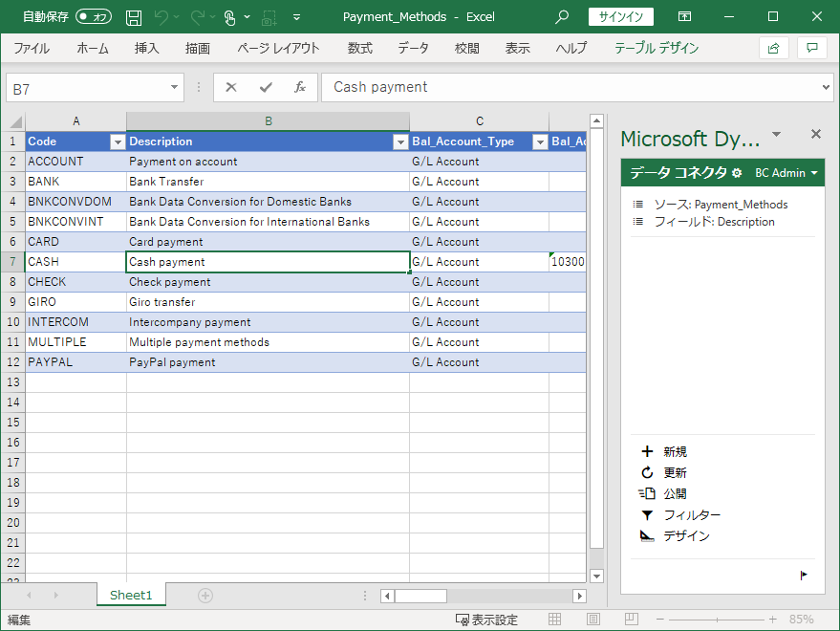Select the cell 'Multiple payment methods'
The height and width of the screenshot is (631, 840).
click(268, 342)
